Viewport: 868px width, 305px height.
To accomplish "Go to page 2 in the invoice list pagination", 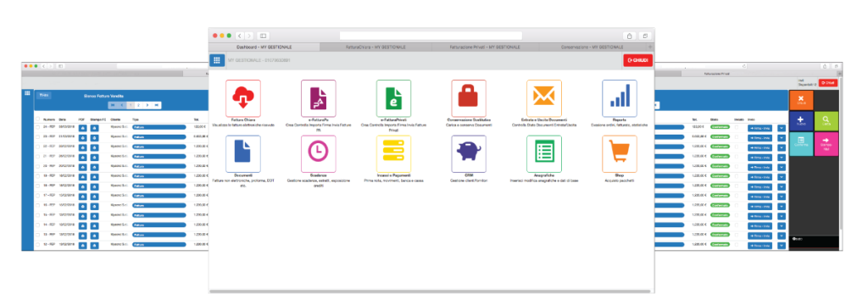I will [138, 104].
